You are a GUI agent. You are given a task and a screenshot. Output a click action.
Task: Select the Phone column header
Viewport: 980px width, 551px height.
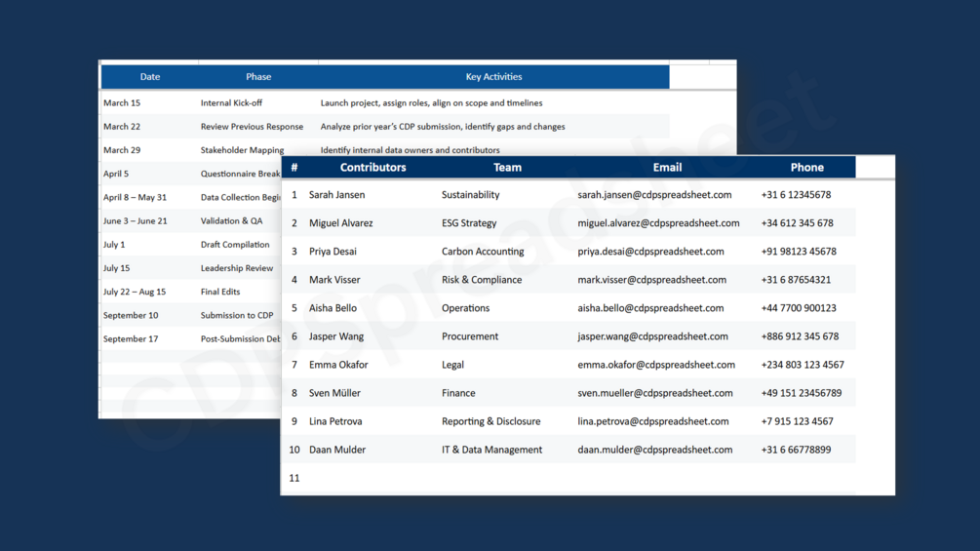pyautogui.click(x=806, y=168)
